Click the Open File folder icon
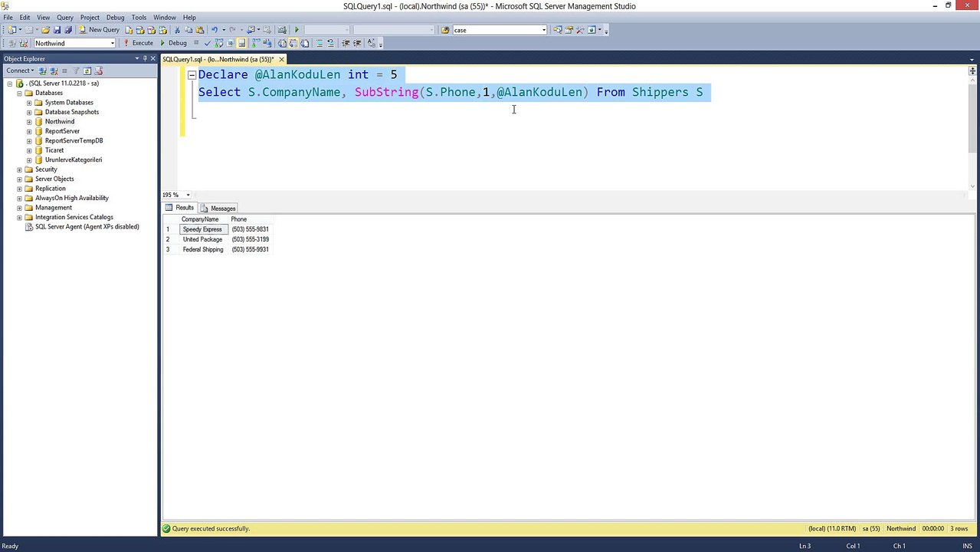Viewport: 980px width, 552px height. point(46,30)
